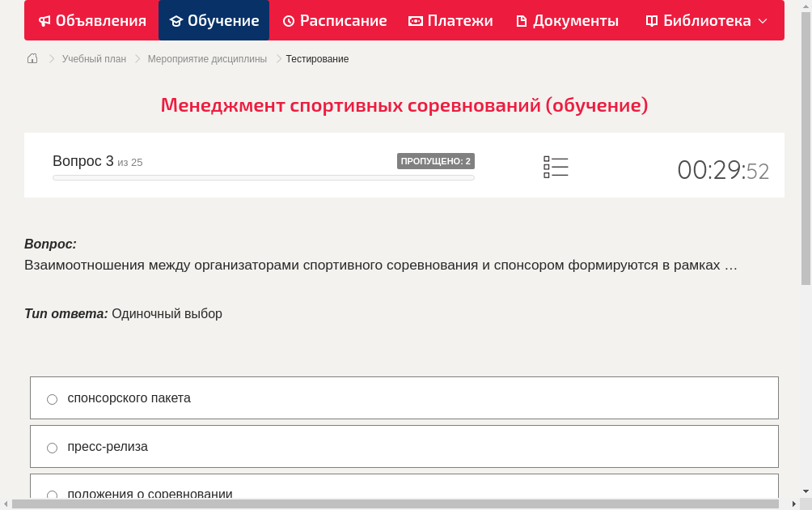
Task: Go to the Расписание section
Action: (x=334, y=20)
